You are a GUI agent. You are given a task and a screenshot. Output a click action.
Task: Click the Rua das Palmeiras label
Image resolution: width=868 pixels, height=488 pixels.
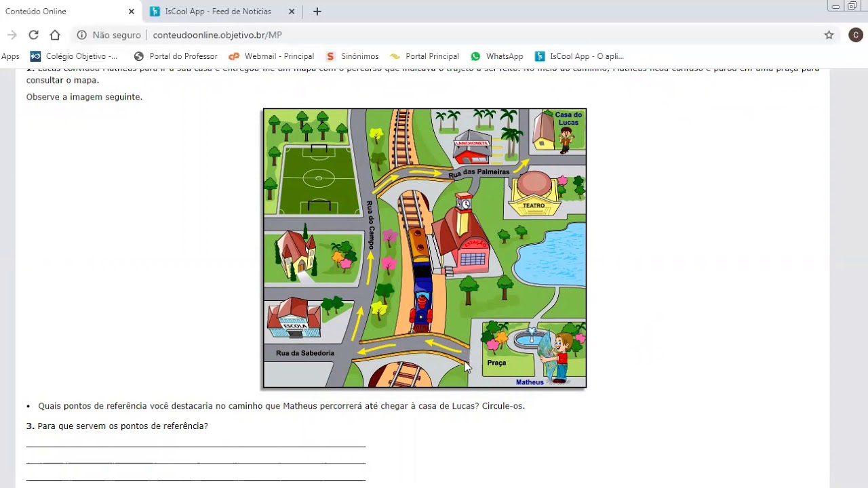pos(479,173)
